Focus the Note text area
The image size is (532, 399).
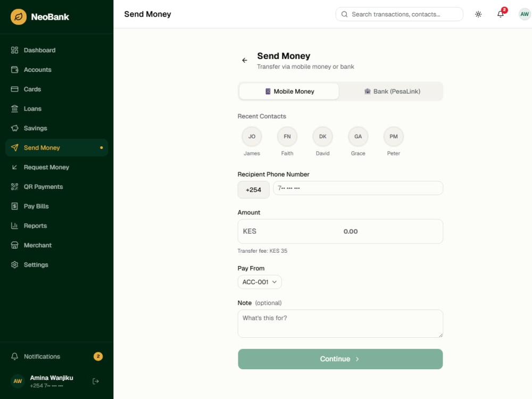[340, 323]
